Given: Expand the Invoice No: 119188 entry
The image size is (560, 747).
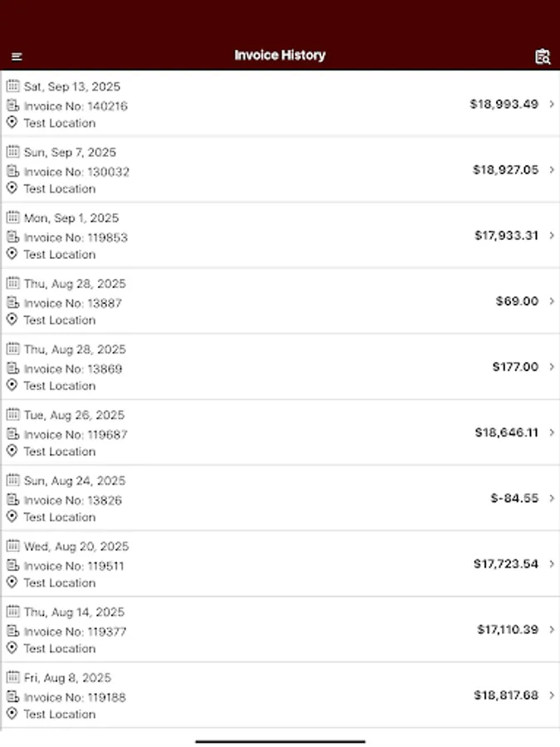Looking at the screenshot, I should [553, 696].
